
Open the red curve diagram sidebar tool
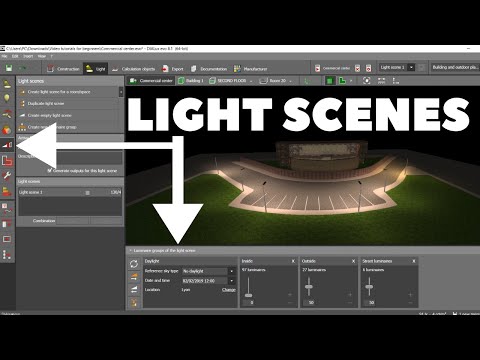(x=7, y=209)
